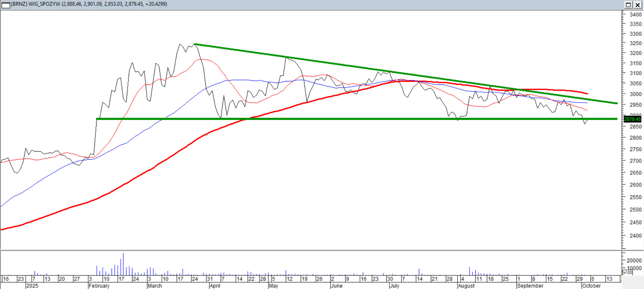Click the green 2879.45 price label
This screenshot has width=644, height=289.
pyautogui.click(x=632, y=119)
